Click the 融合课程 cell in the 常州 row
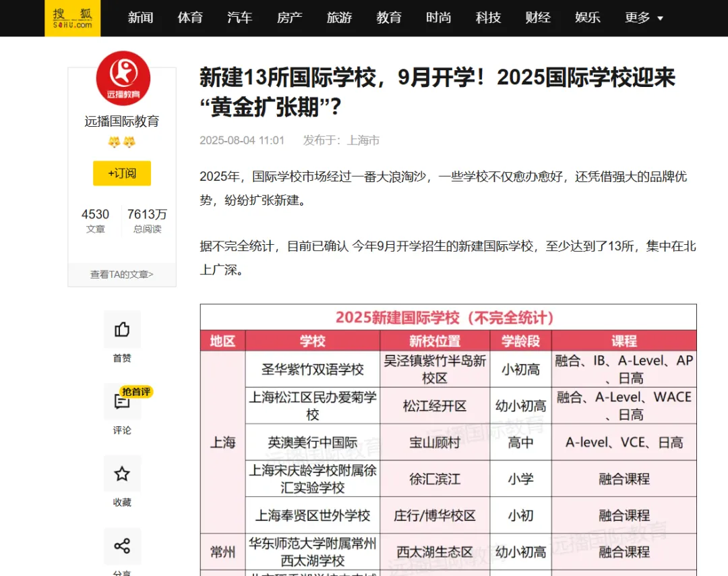The width and height of the screenshot is (728, 576). pyautogui.click(x=624, y=552)
